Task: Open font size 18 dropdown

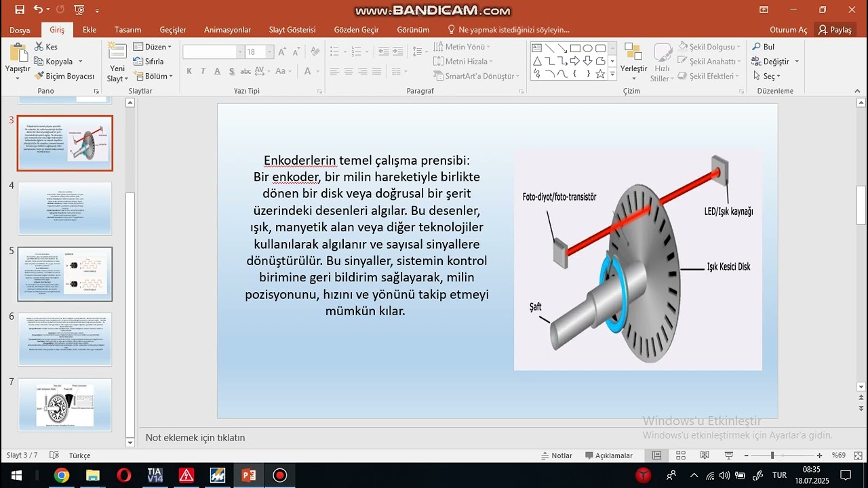Action: point(269,52)
